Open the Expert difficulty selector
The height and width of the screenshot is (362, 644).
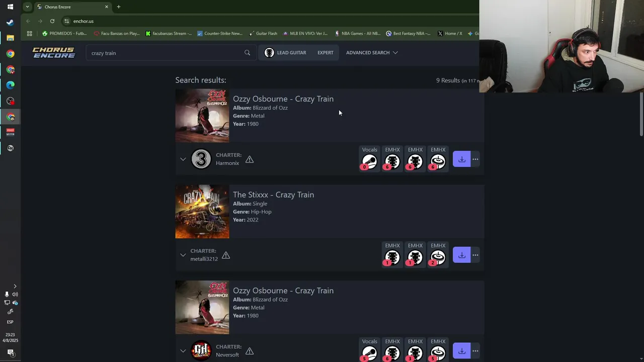326,53
